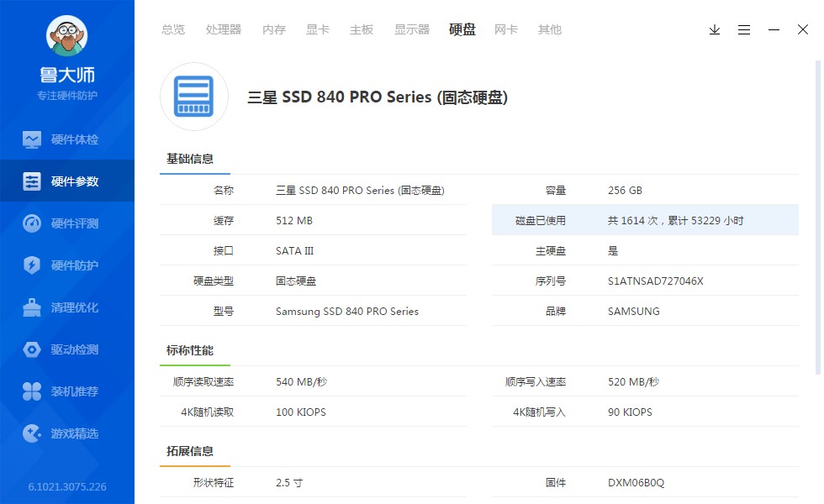Click the SSD drive icon
The width and height of the screenshot is (824, 504).
(x=194, y=97)
